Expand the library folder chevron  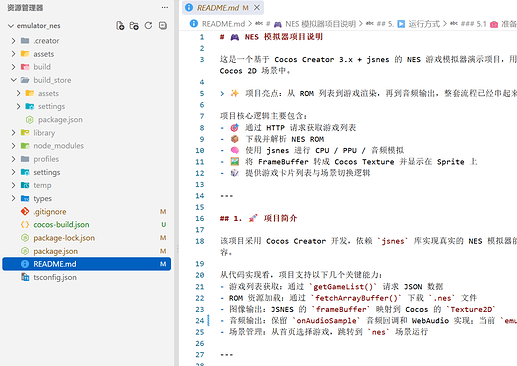pyautogui.click(x=13, y=133)
